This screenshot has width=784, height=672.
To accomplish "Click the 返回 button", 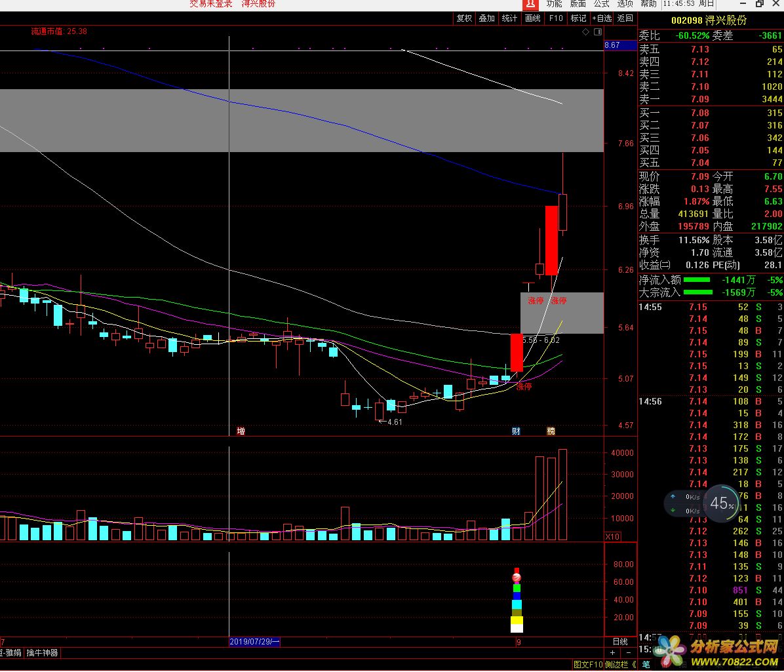I will 625,18.
